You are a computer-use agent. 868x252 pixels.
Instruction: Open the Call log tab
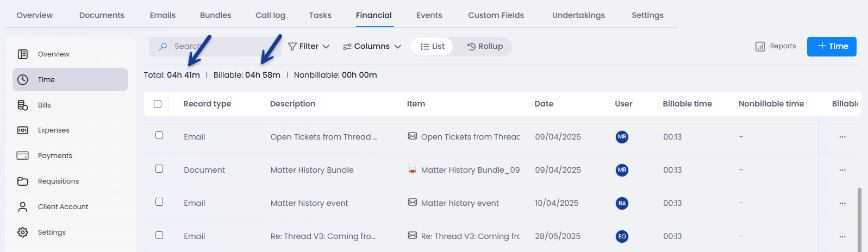coord(270,15)
